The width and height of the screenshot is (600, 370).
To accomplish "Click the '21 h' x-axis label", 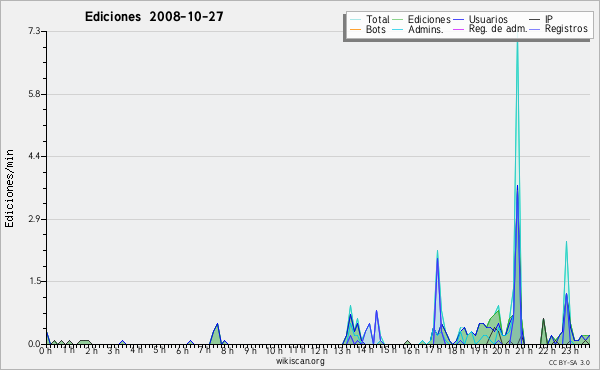I will pyautogui.click(x=524, y=350).
